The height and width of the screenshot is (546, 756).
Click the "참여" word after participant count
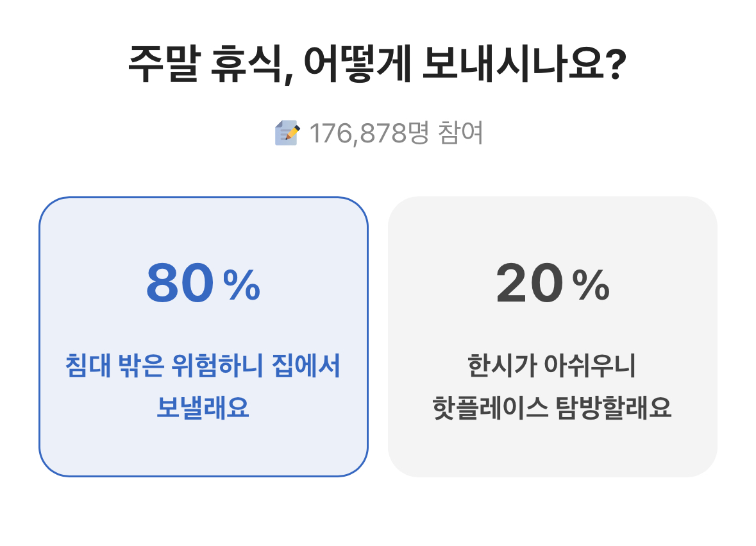(x=460, y=133)
